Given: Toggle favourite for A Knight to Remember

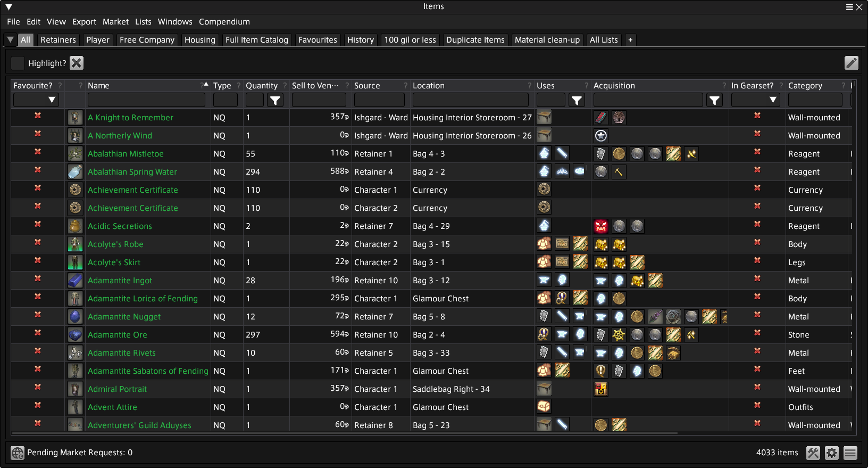Looking at the screenshot, I should pos(38,116).
